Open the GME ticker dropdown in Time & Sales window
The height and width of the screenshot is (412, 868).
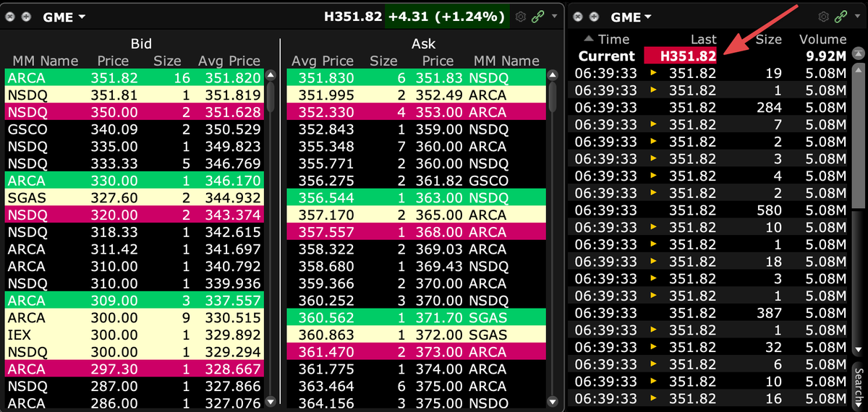click(x=631, y=17)
